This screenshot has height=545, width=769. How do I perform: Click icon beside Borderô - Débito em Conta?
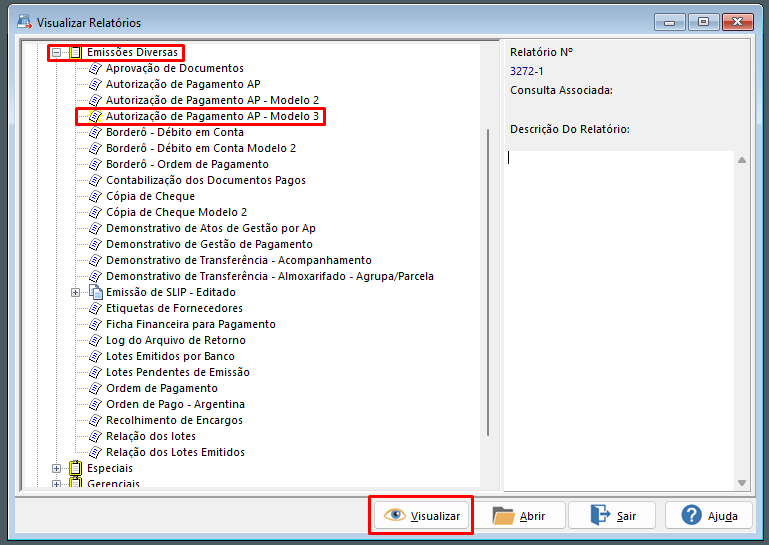[95, 132]
